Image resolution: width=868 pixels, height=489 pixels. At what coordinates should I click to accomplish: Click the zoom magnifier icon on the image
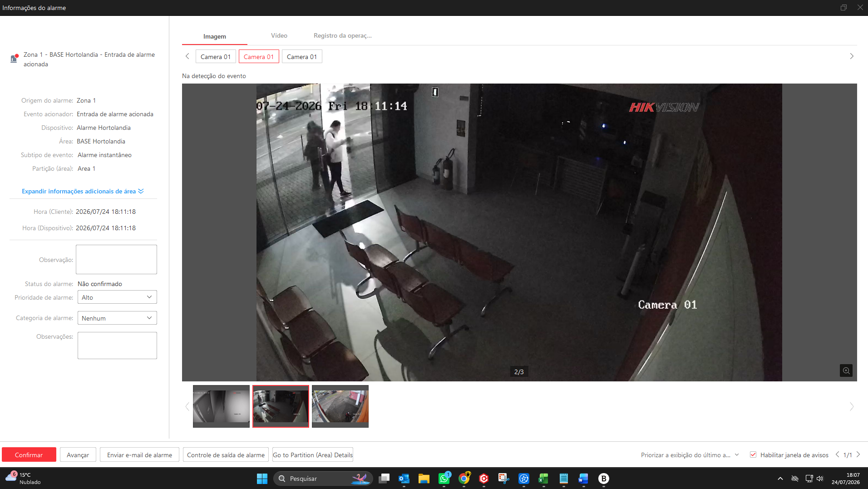(x=846, y=370)
